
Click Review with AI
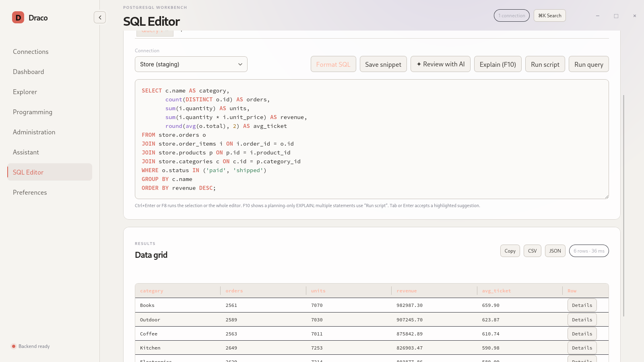pyautogui.click(x=440, y=64)
